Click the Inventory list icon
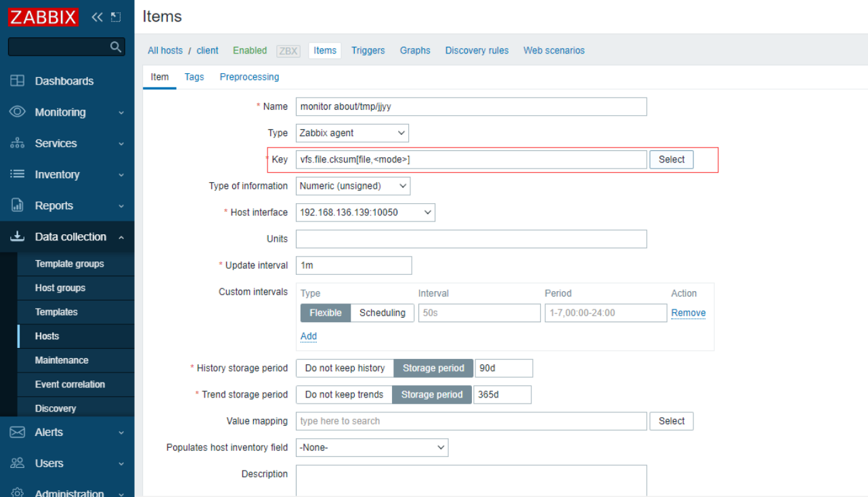Screen dimensions: 868x497 18,174
